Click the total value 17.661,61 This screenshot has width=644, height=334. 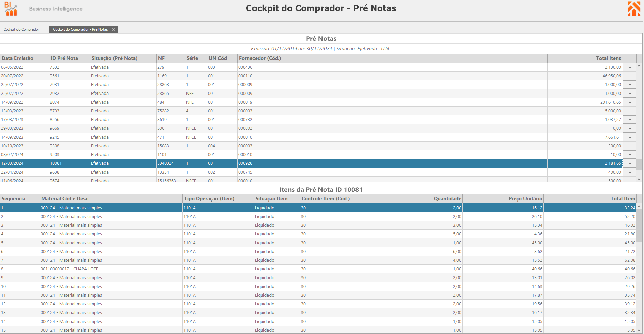point(612,137)
